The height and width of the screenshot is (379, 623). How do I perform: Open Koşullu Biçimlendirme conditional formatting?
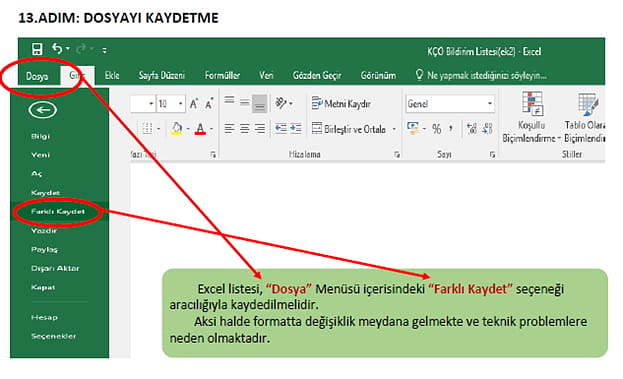click(531, 118)
